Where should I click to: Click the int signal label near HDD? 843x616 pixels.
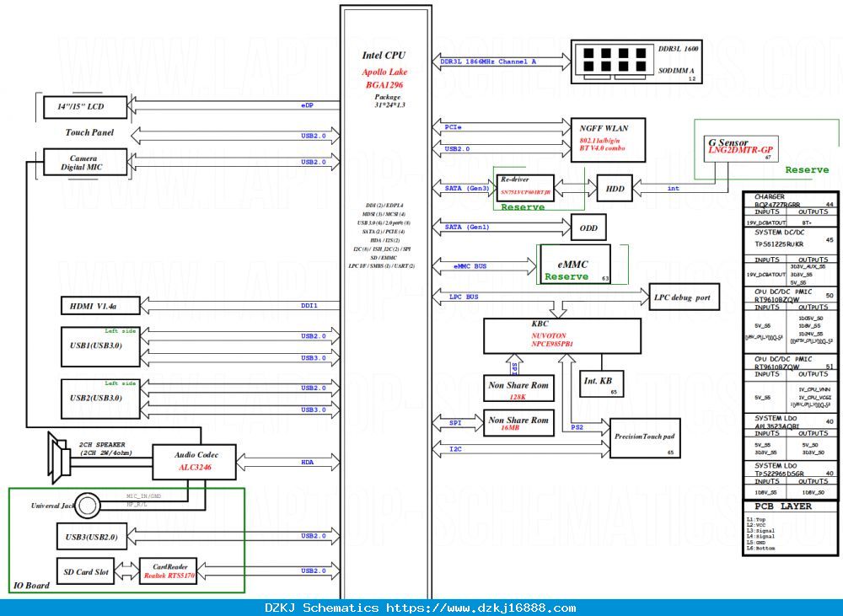(673, 188)
